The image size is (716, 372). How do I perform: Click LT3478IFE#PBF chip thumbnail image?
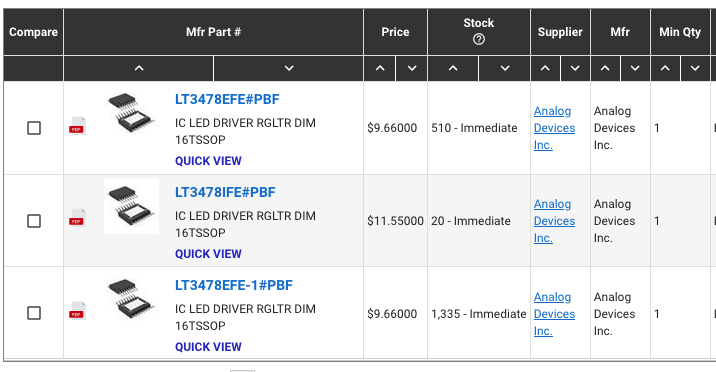coord(132,206)
